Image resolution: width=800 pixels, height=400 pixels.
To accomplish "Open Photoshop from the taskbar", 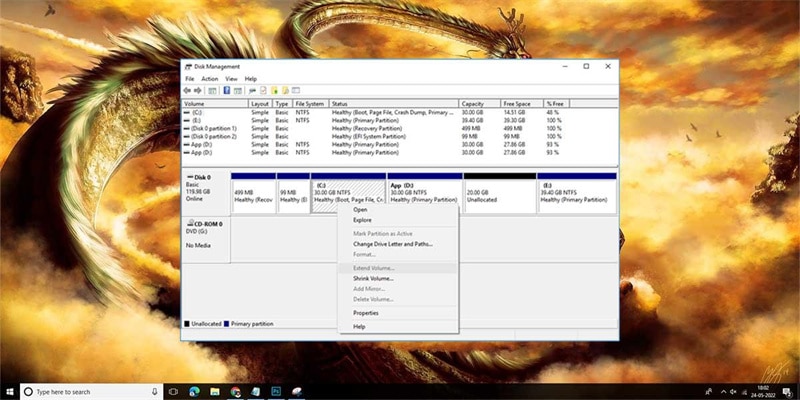I will (276, 392).
